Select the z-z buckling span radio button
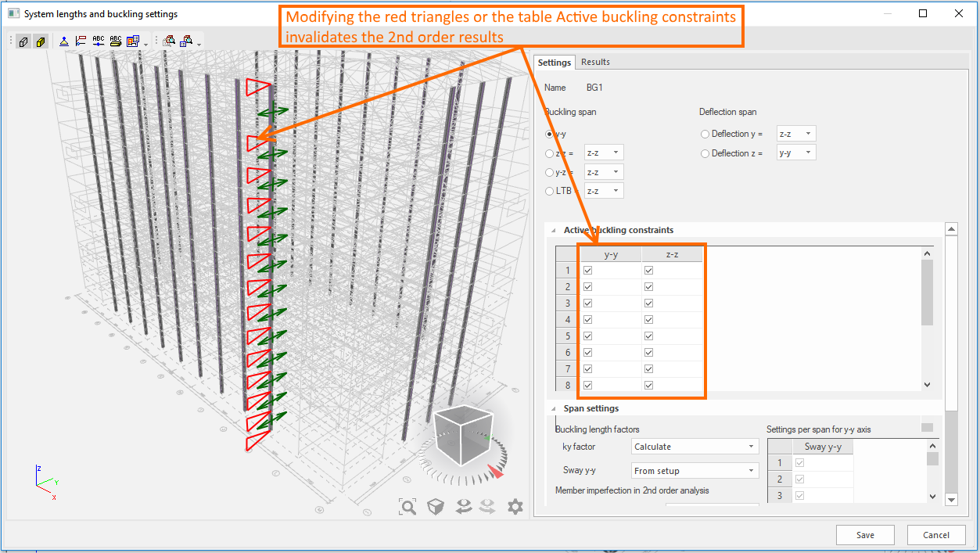Screen dimensions: 980x553 click(550, 153)
